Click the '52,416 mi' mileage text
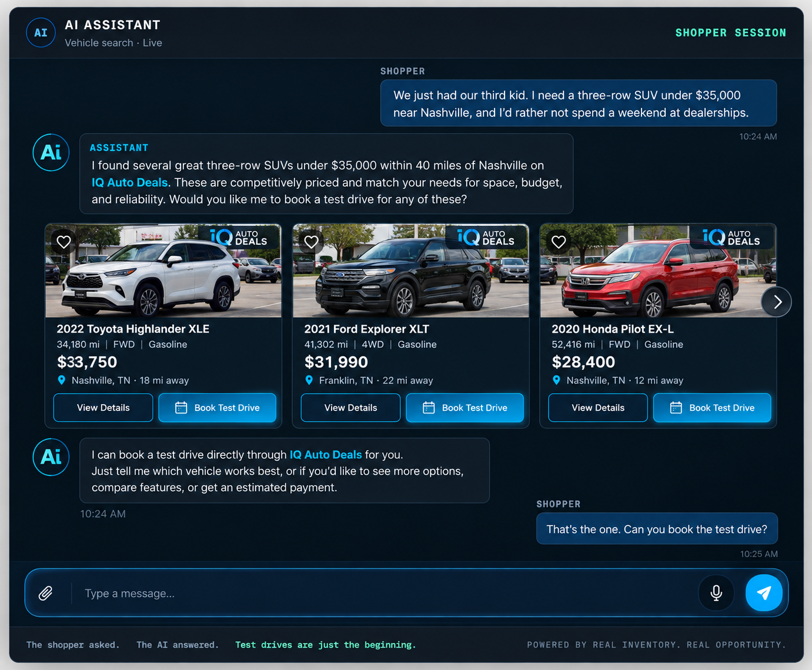The width and height of the screenshot is (812, 670). pyautogui.click(x=573, y=345)
